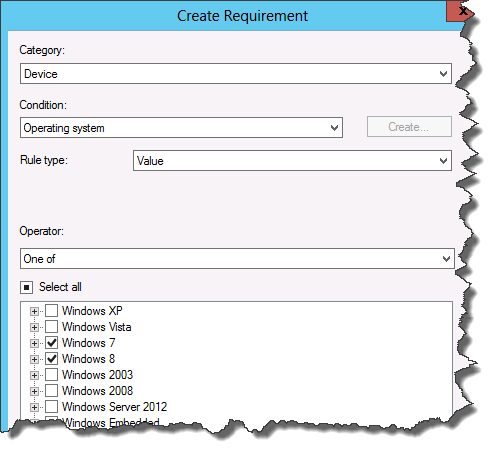Check the Windows XP checkbox

click(x=51, y=311)
